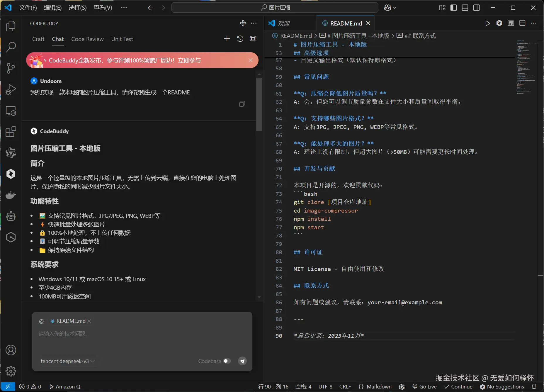Run the README.md file with play icon
544x392 pixels.
(x=487, y=23)
